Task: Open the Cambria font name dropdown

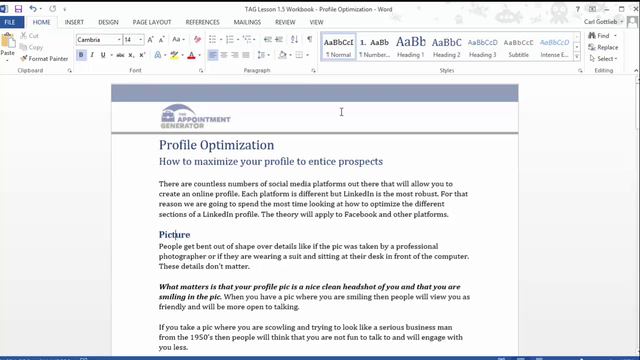Action: click(119, 40)
